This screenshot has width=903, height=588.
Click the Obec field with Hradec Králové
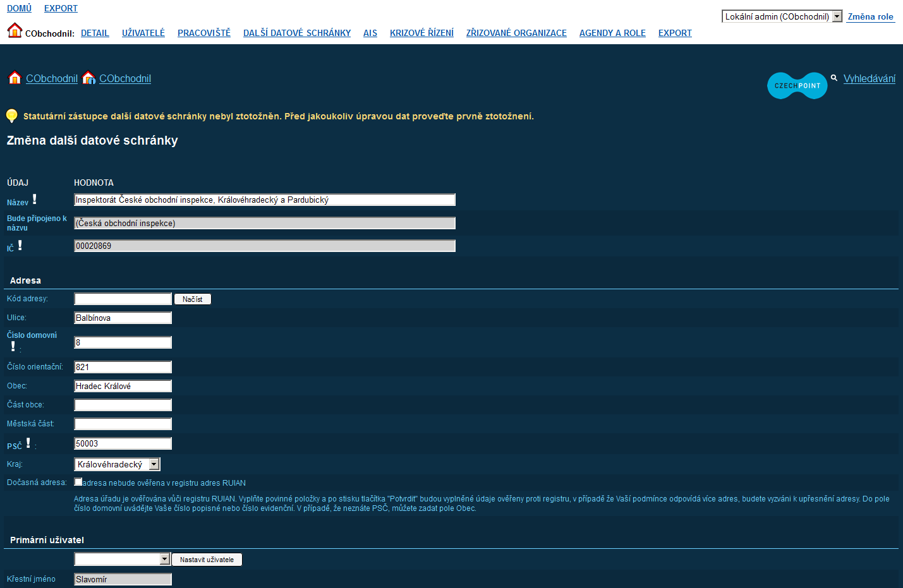(123, 386)
